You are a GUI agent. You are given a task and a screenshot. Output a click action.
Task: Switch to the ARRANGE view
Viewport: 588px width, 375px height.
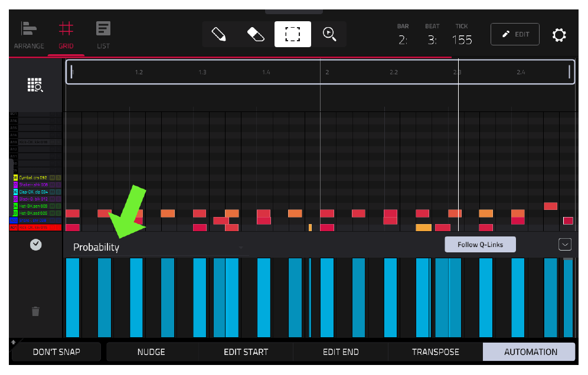coord(29,35)
